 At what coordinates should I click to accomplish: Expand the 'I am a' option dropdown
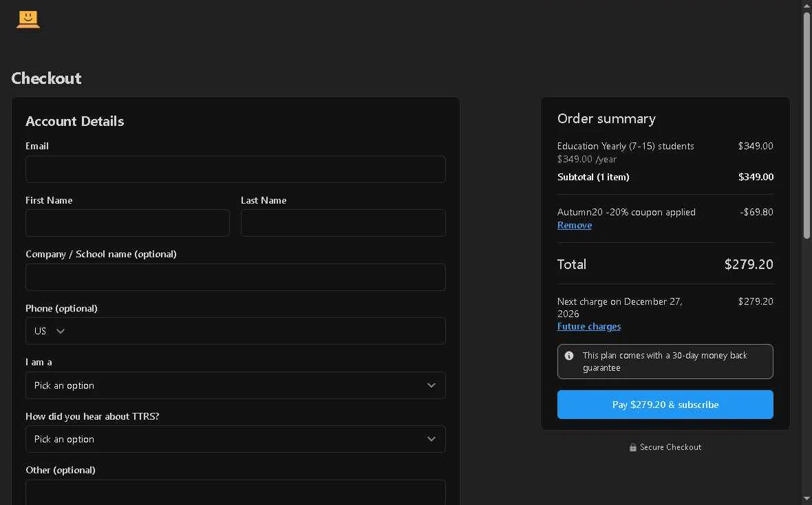click(x=235, y=385)
